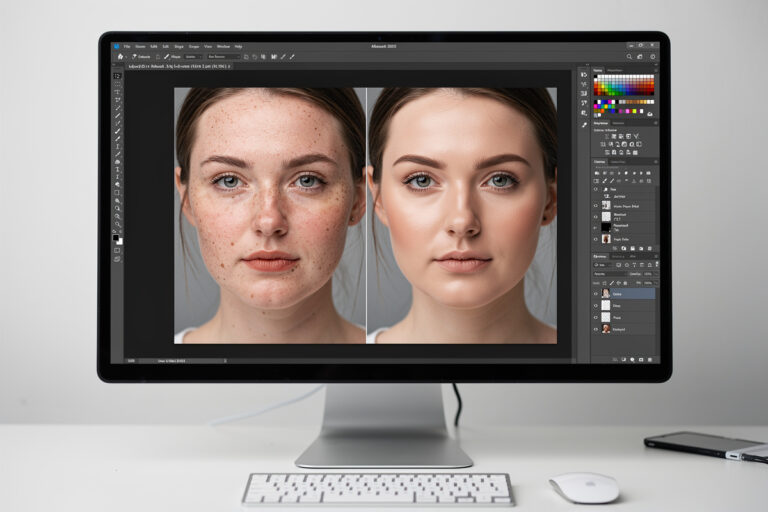The height and width of the screenshot is (512, 768).
Task: Filter for type layers in the lower Layers panel
Action: pos(634,265)
